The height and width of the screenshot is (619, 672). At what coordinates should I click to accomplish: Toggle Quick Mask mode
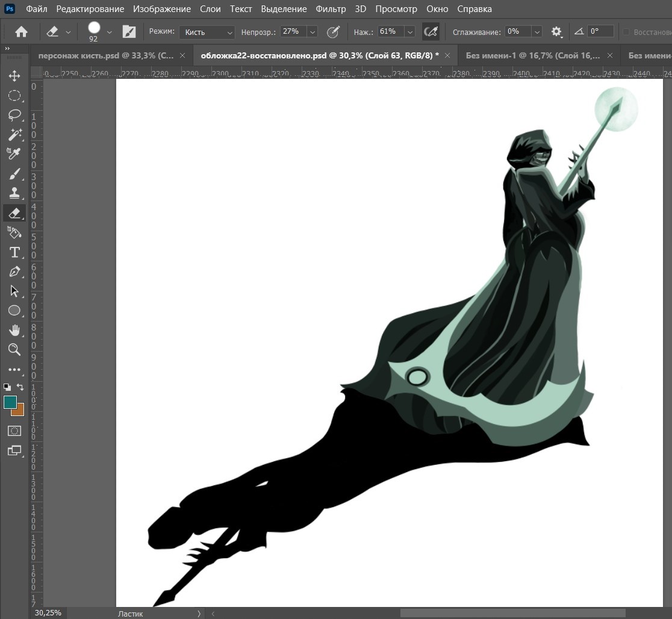tap(14, 431)
